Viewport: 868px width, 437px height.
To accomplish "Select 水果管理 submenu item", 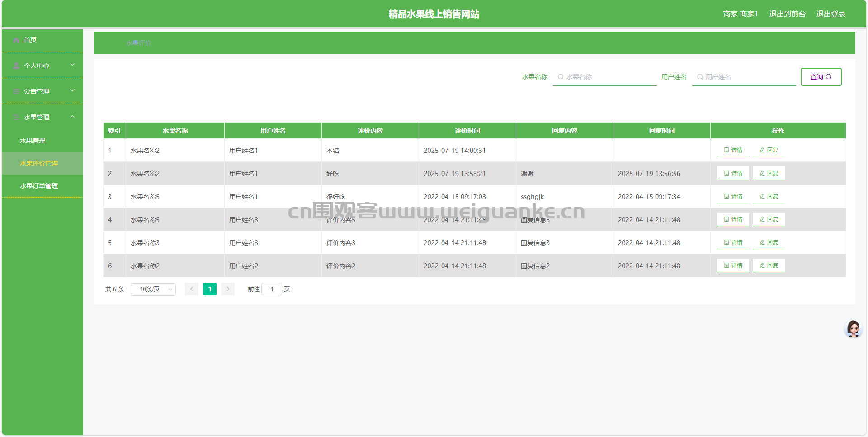I will coord(33,141).
